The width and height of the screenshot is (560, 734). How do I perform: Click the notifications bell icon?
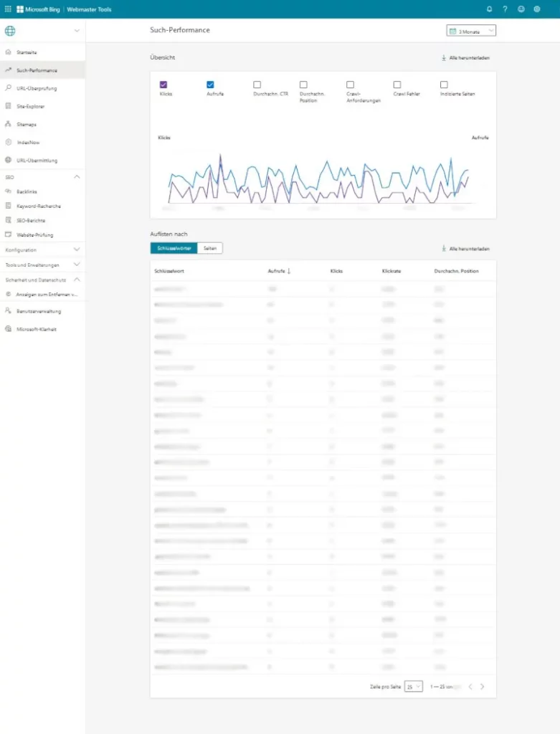pos(489,9)
